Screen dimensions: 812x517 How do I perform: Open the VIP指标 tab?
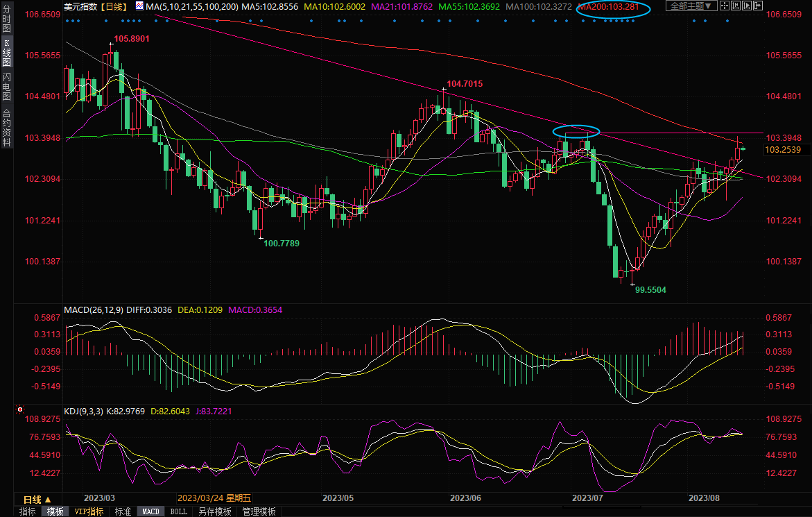point(89,511)
